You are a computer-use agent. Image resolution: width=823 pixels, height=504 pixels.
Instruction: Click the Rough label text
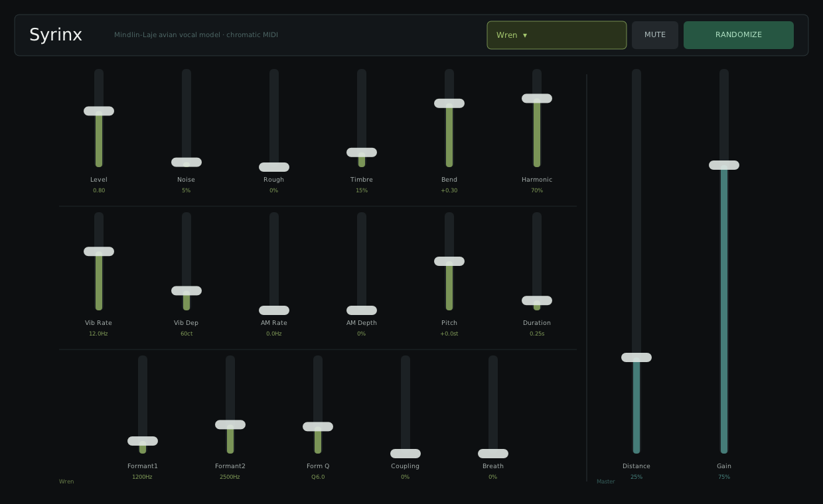coord(273,180)
